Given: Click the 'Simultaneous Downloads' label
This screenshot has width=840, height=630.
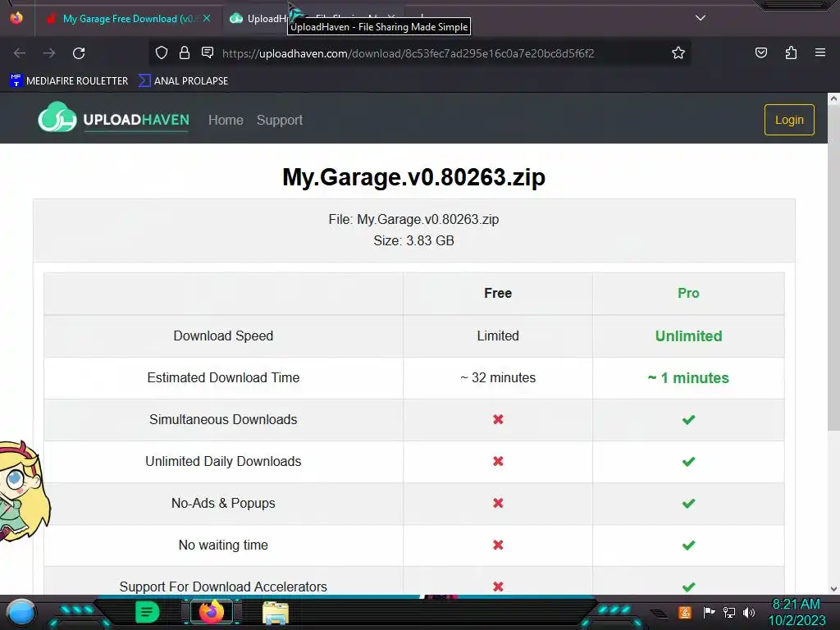Looking at the screenshot, I should [x=223, y=419].
